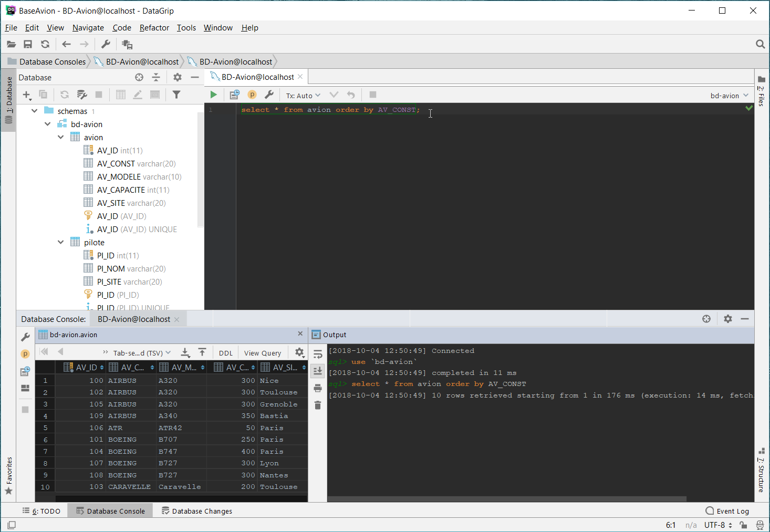
Task: Print the query results with the printer icon
Action: 317,388
